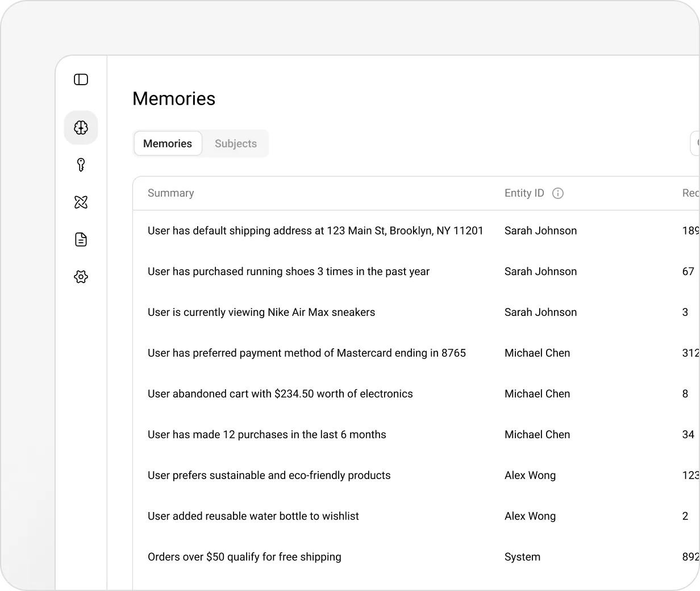Select the 12 purchases in 6 months row
Screen dimensions: 700x591
[x=266, y=435]
